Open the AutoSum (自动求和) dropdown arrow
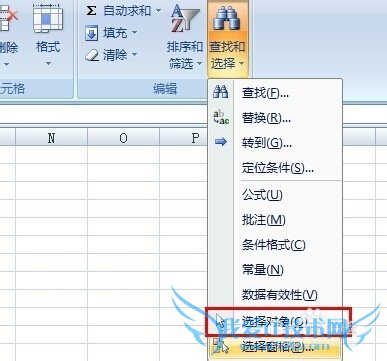 tap(158, 11)
